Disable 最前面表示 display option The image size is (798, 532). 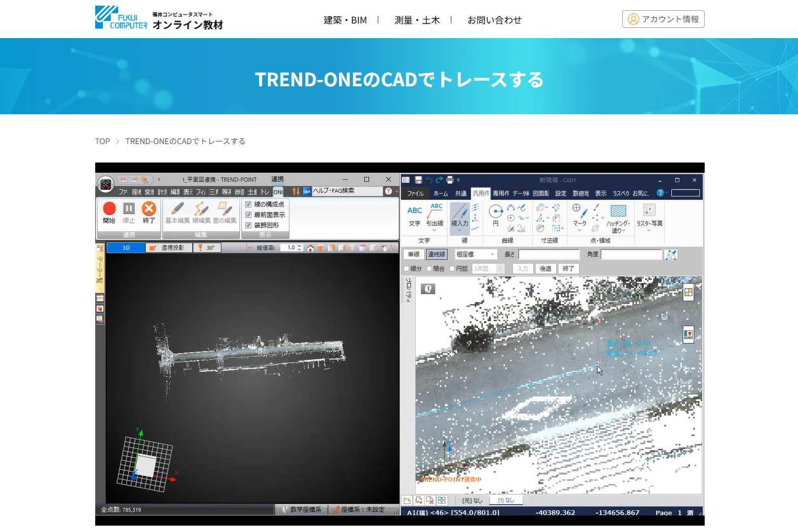248,215
